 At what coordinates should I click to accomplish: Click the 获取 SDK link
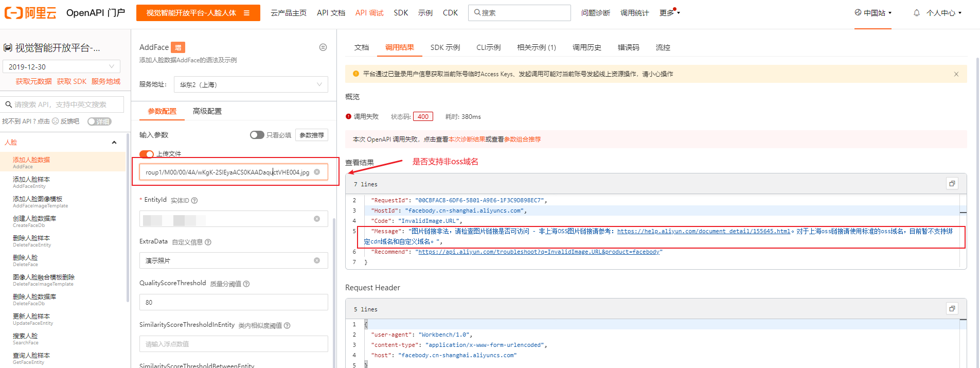click(x=72, y=81)
